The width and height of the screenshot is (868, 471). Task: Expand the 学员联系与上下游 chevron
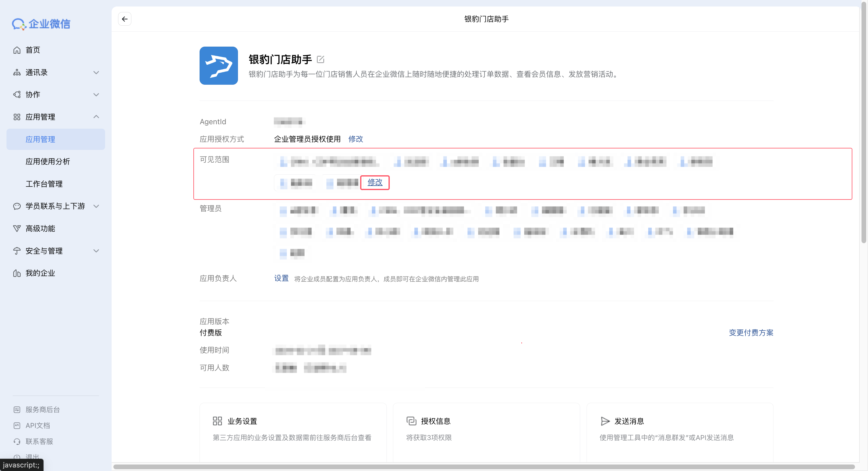point(96,206)
